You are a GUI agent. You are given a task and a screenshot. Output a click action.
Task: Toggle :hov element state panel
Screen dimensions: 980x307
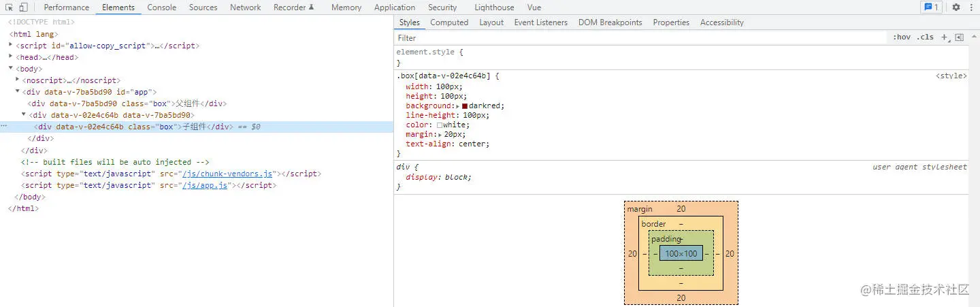[x=902, y=37]
